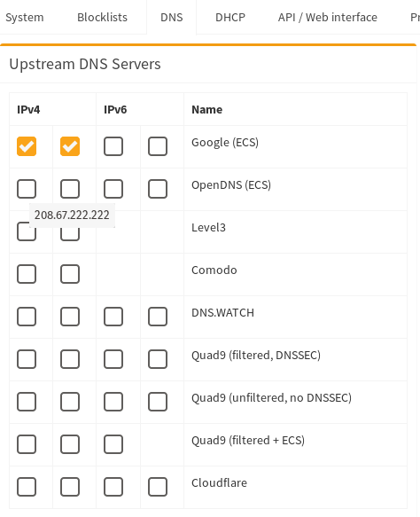Select second IPv4 box for Quad9 (filtered, DNSSEC)
The width and height of the screenshot is (420, 517).
pyautogui.click(x=70, y=359)
